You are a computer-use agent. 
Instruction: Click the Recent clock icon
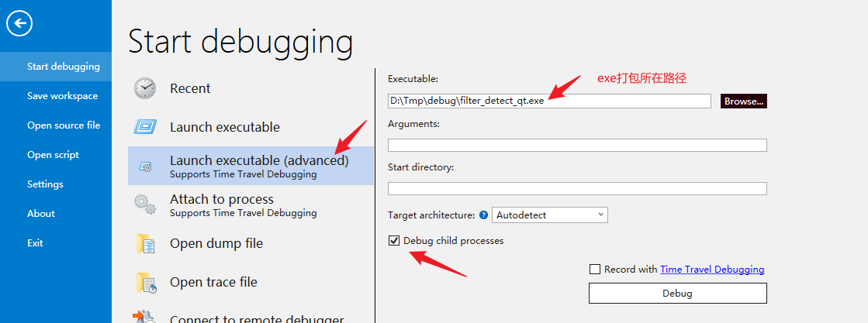(145, 88)
